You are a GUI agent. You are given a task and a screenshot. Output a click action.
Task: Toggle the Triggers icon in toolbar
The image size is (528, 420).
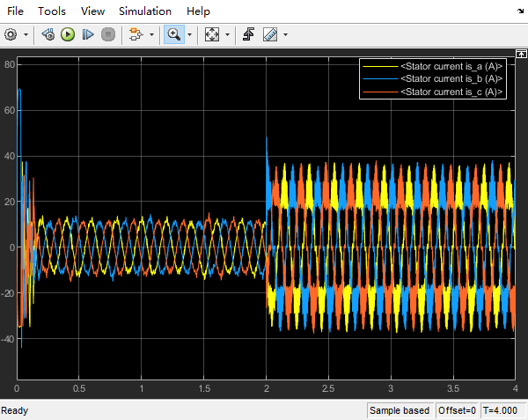[249, 34]
